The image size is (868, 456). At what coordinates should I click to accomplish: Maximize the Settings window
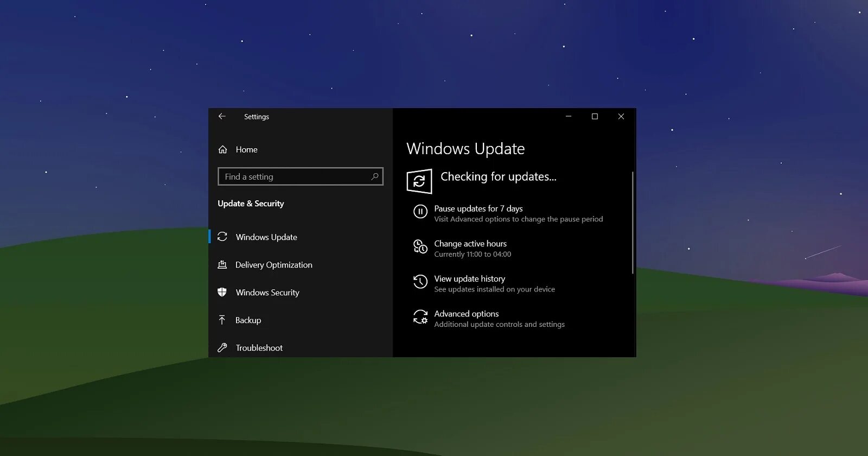click(595, 116)
